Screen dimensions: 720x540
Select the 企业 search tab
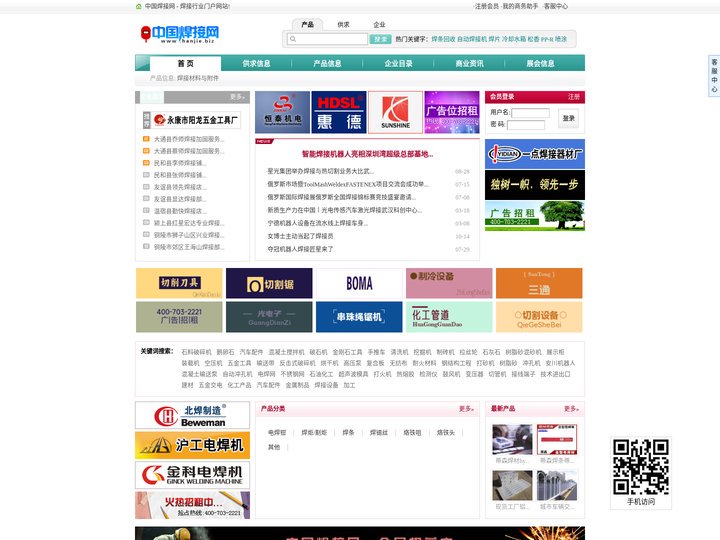pyautogui.click(x=379, y=25)
